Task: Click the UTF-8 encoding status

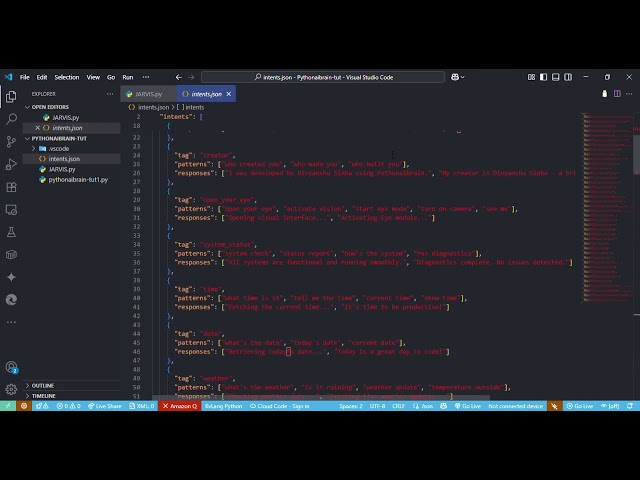Action: coord(377,406)
